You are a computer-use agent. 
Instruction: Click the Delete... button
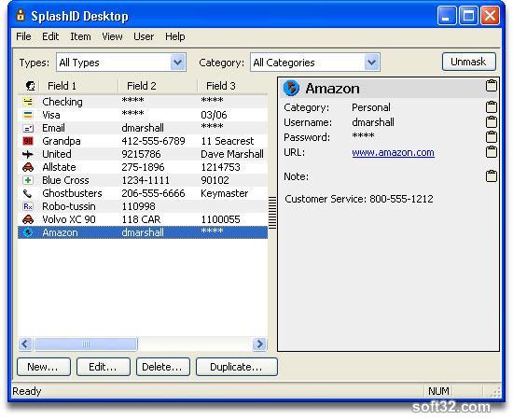163,367
